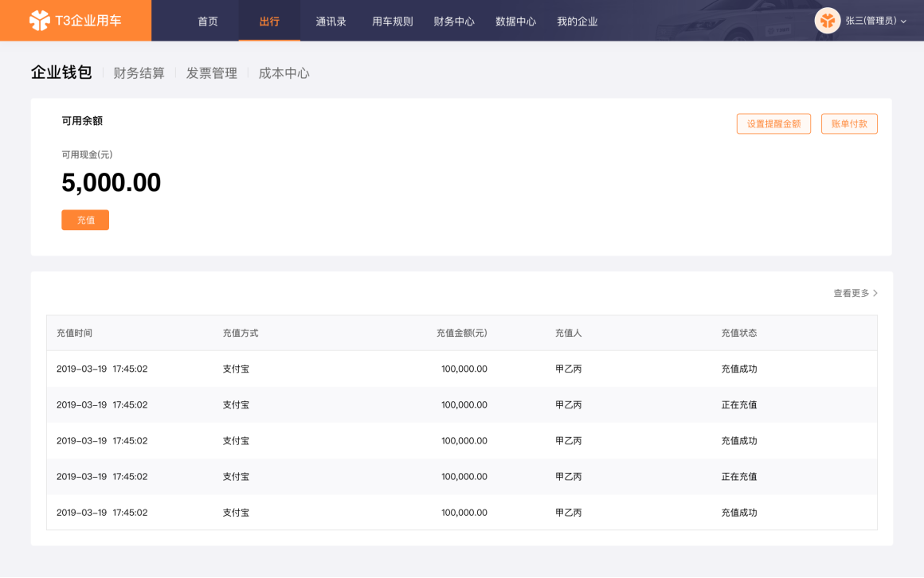The height and width of the screenshot is (578, 924).
Task: Click the 充值时间 column header
Action: [x=74, y=333]
